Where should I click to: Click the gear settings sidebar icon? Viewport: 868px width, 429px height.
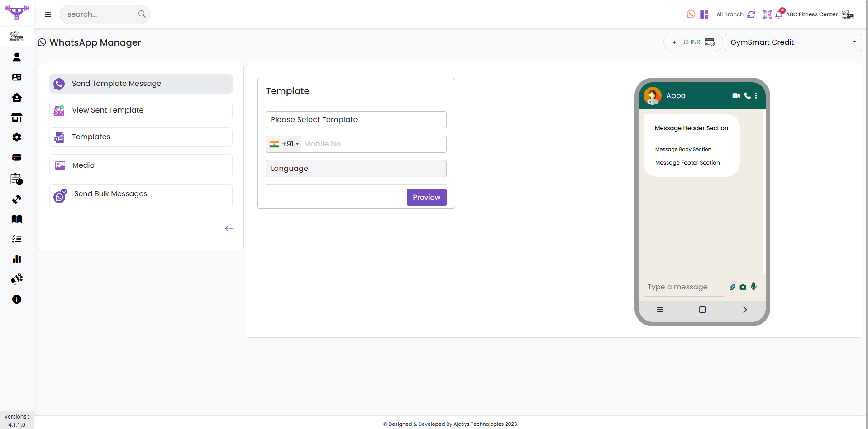pyautogui.click(x=17, y=137)
